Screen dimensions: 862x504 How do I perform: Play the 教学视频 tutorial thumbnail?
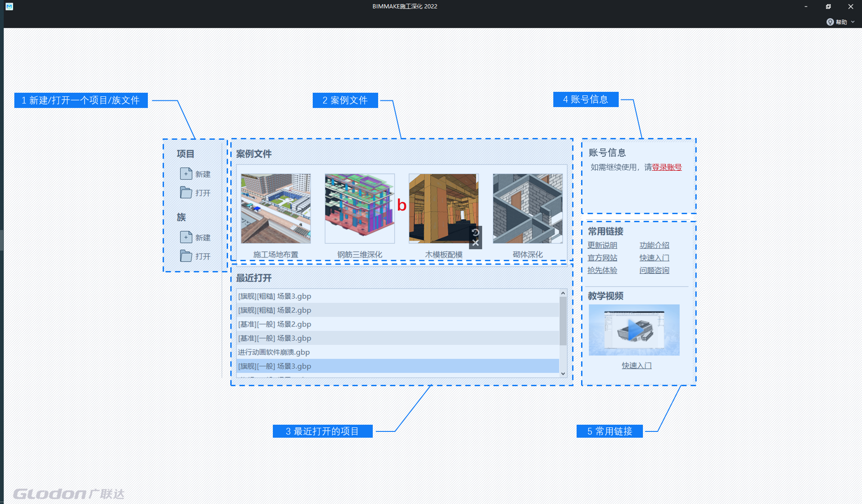634,330
